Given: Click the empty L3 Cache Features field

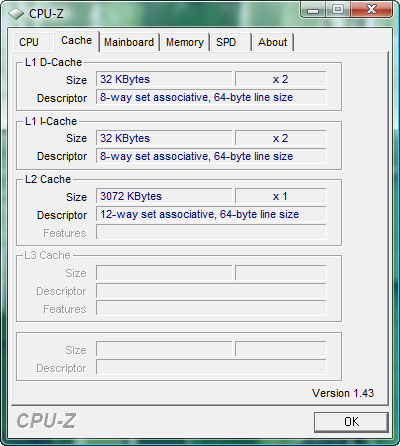Looking at the screenshot, I should tap(211, 308).
